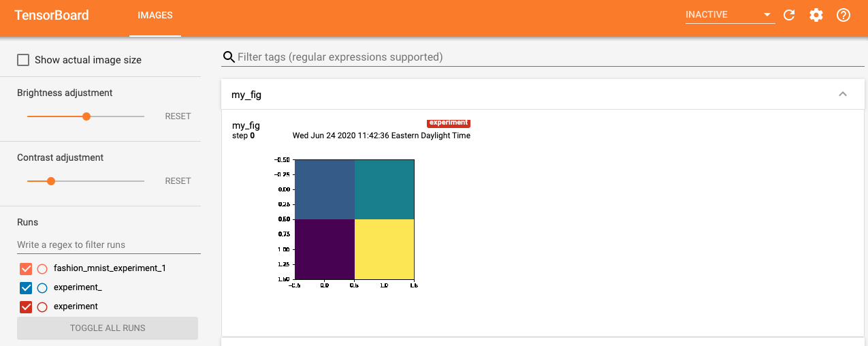Collapse the my_fig section chevron
Viewport: 868px width, 346px height.
[x=843, y=95]
